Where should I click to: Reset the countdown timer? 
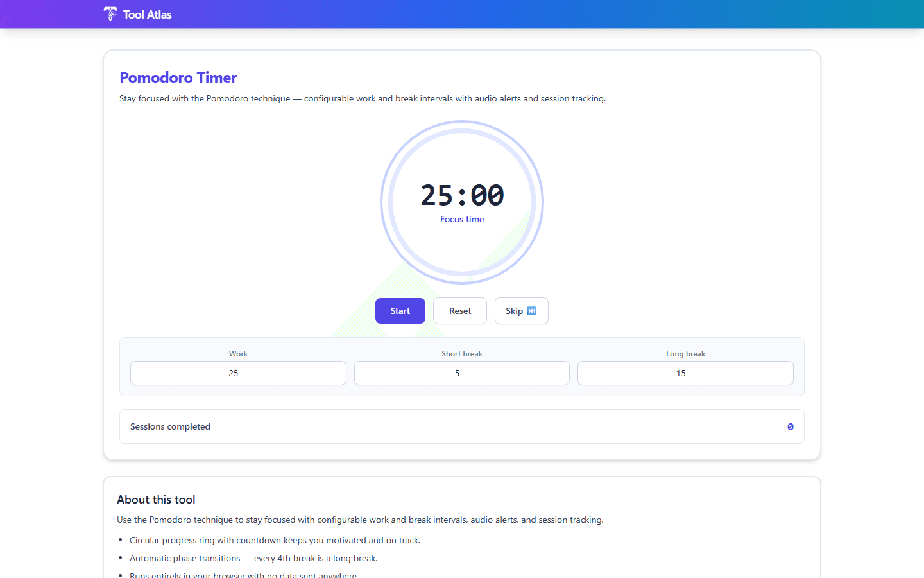[459, 310]
